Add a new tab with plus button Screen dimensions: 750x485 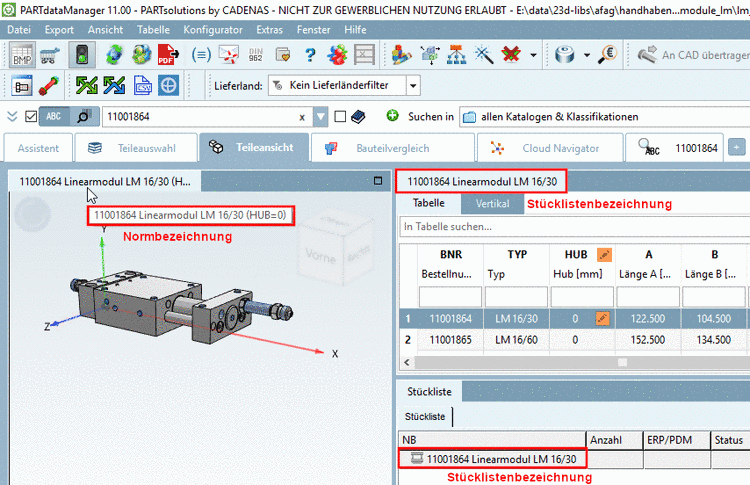[x=737, y=147]
